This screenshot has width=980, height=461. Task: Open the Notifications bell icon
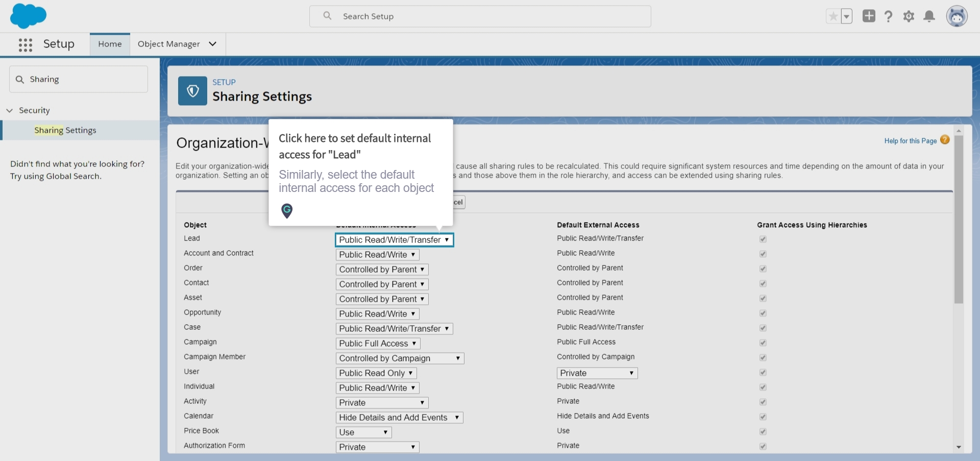(x=929, y=16)
